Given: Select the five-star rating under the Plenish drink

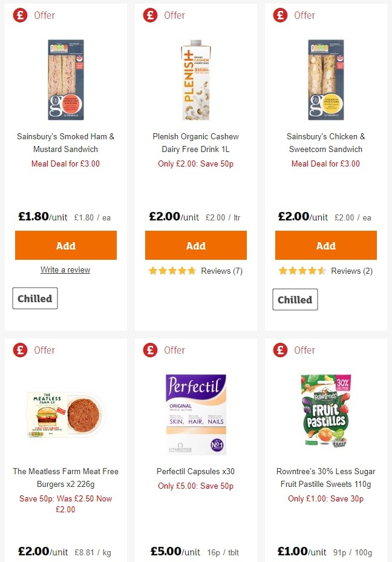Looking at the screenshot, I should [x=172, y=271].
